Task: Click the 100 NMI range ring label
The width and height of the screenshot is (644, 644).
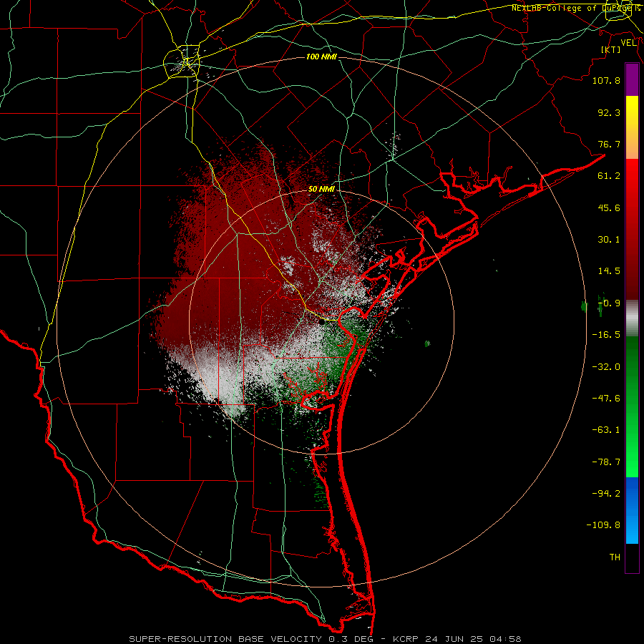Action: click(321, 57)
